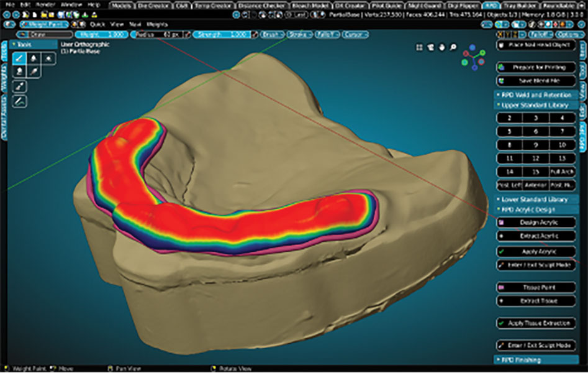Click the zoom magnifier icon in the viewport

[x=453, y=47]
